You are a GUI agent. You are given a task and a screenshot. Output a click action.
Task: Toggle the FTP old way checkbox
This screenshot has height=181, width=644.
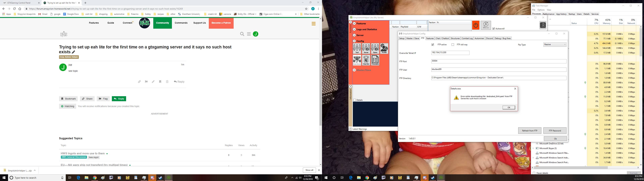click(452, 45)
